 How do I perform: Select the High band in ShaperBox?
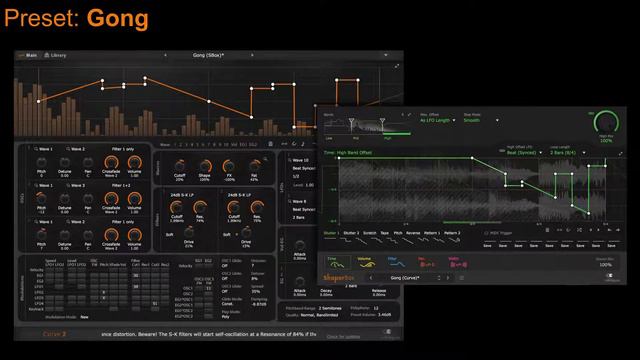point(388,138)
